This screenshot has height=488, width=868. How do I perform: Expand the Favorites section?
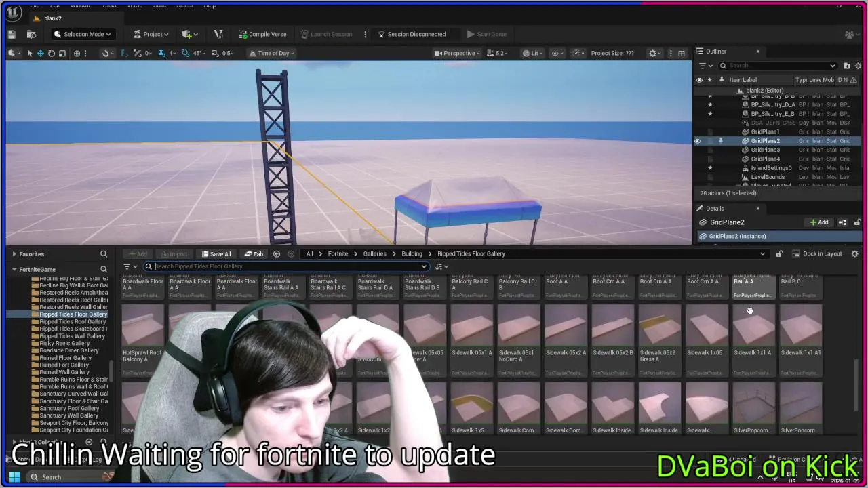14,254
